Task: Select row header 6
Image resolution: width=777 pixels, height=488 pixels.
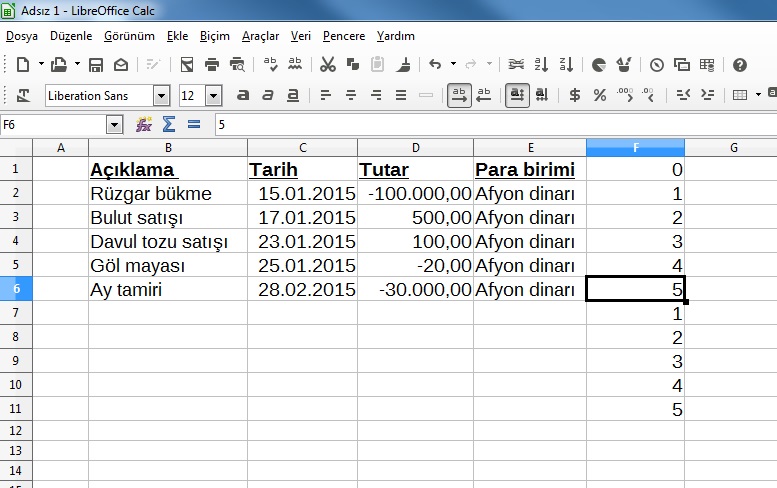Action: pos(16,290)
